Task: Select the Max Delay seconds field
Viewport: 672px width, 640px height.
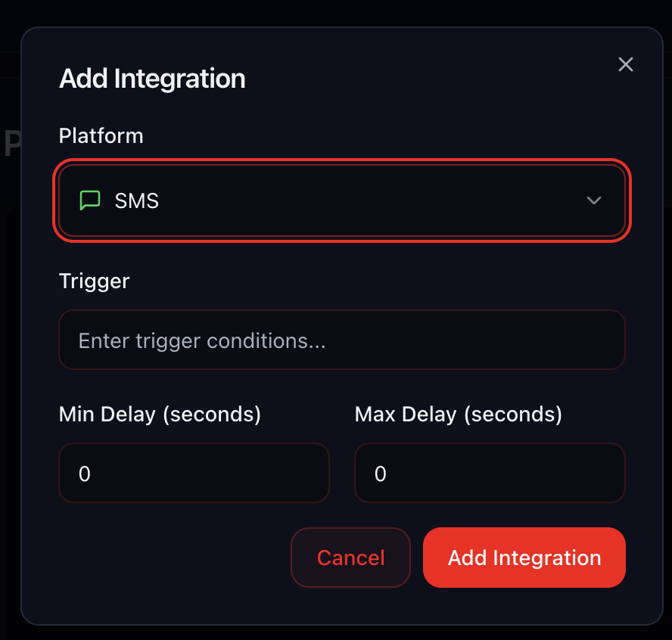Action: 490,473
